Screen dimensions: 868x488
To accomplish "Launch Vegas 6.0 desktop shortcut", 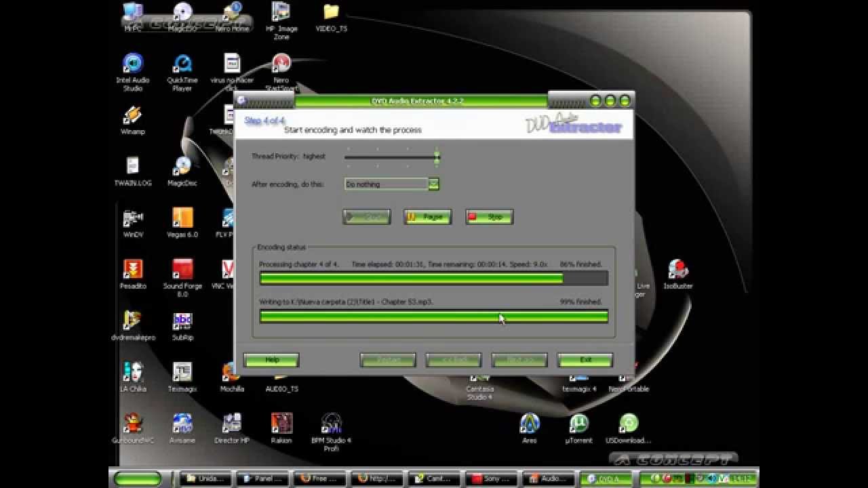I will click(182, 223).
